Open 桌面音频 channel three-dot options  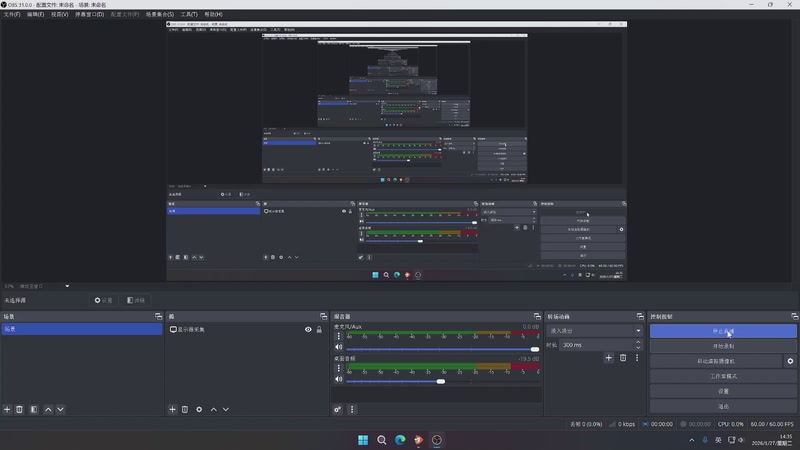click(338, 368)
